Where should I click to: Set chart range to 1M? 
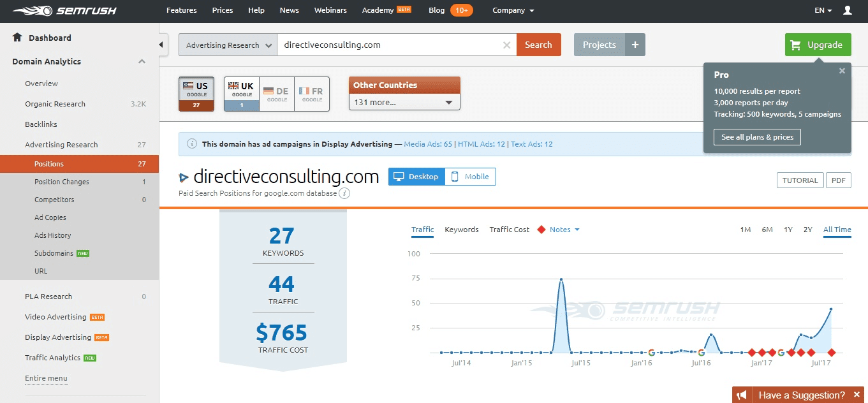(746, 230)
